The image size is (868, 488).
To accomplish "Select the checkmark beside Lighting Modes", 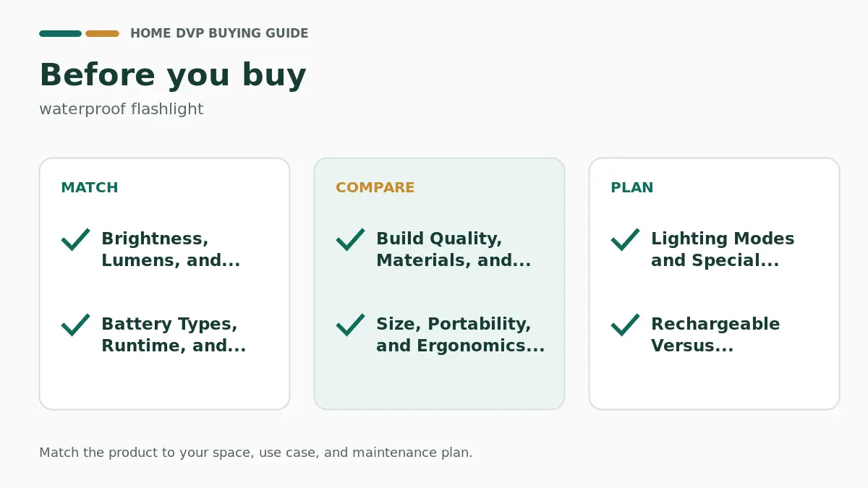I will [625, 239].
